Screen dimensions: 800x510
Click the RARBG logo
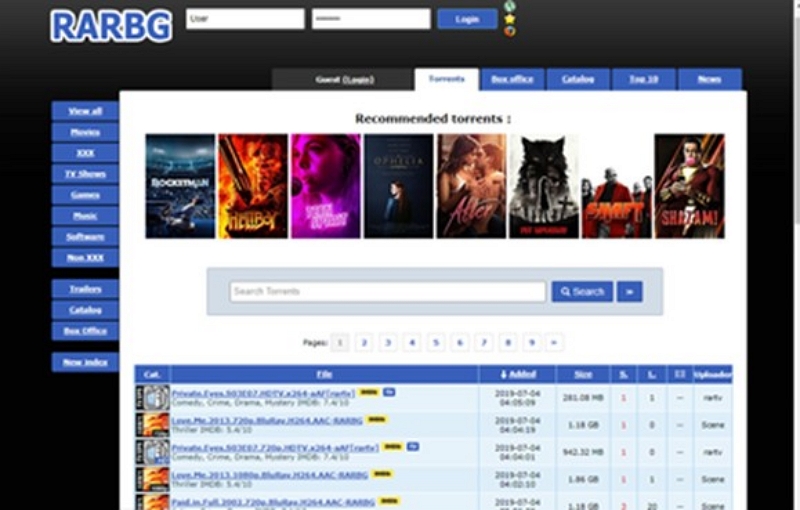111,26
